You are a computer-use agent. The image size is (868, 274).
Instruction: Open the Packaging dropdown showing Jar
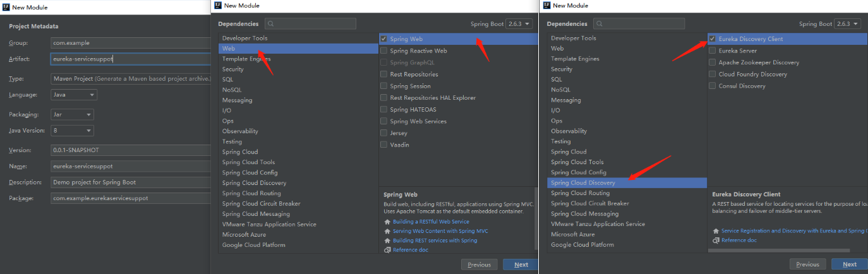pos(72,115)
